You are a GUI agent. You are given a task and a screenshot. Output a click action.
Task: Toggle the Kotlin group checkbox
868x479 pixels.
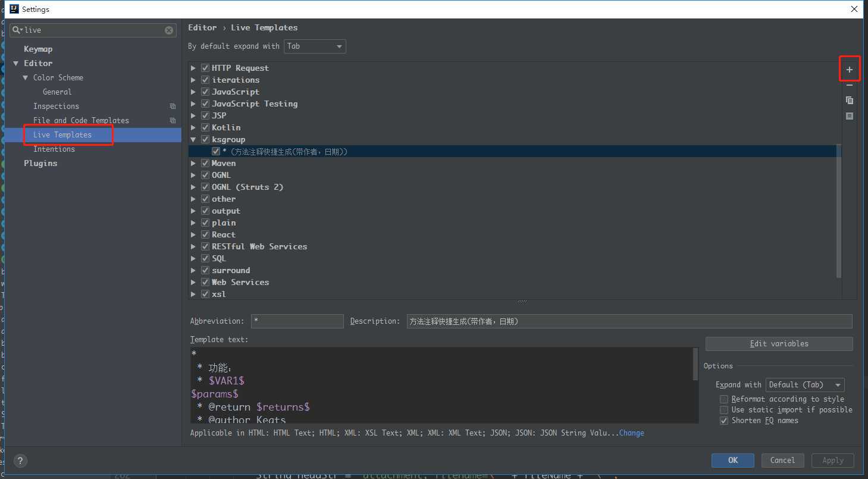pos(205,128)
